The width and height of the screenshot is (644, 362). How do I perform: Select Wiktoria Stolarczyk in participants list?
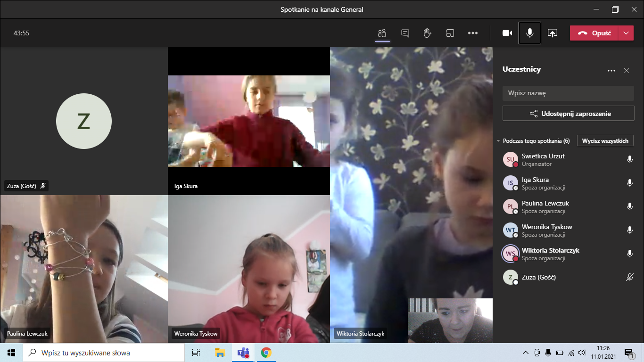568,254
